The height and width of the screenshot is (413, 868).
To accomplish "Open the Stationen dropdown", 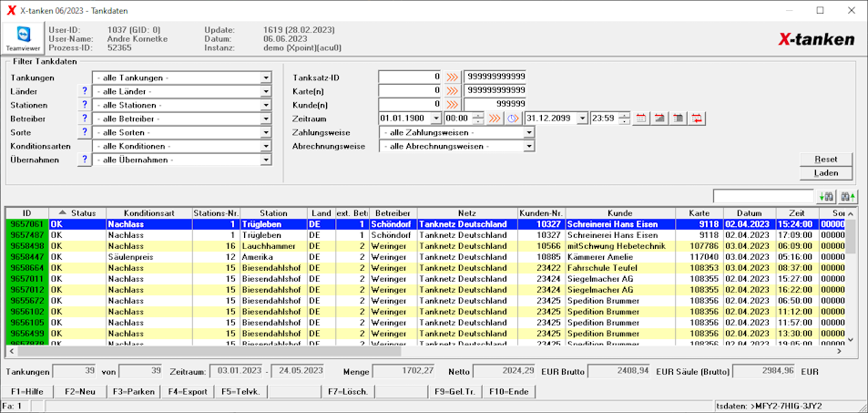I will [x=266, y=105].
